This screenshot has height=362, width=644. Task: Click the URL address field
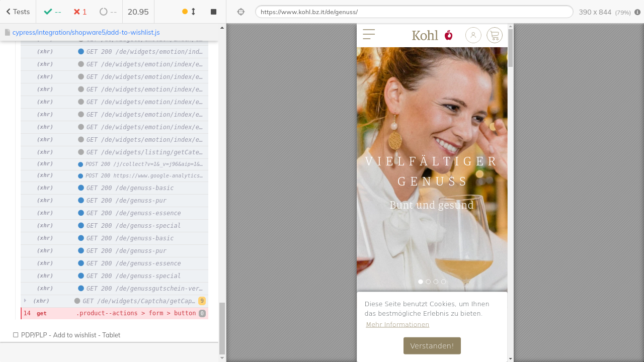tap(414, 12)
